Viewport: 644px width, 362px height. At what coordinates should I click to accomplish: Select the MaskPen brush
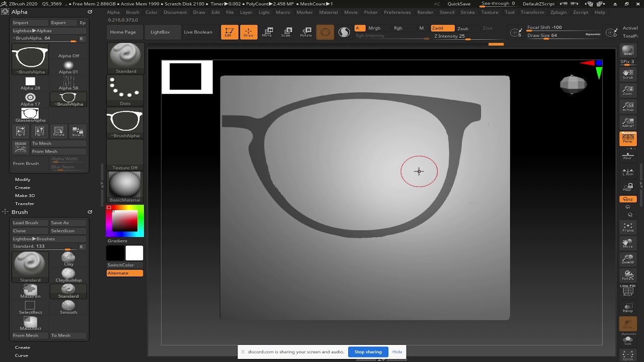coord(30,292)
